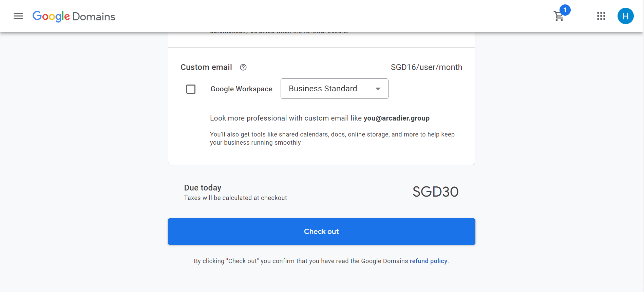
Task: Open the refund policy link
Action: point(428,261)
